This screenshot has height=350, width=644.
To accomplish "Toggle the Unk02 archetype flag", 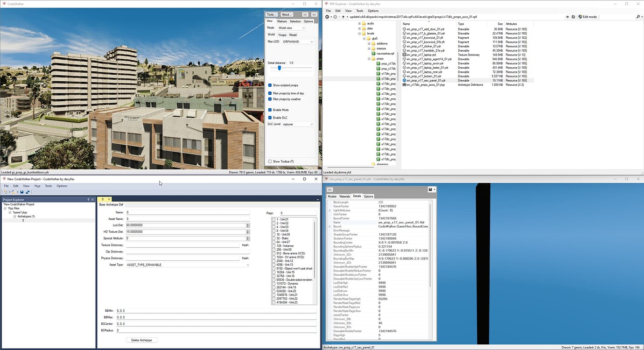I will (273, 223).
